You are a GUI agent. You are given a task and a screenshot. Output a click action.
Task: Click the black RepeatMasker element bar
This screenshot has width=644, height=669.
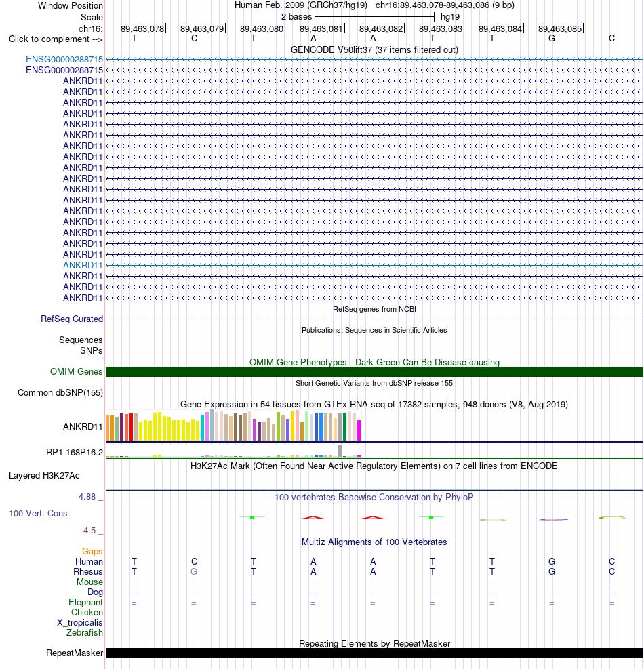click(374, 653)
